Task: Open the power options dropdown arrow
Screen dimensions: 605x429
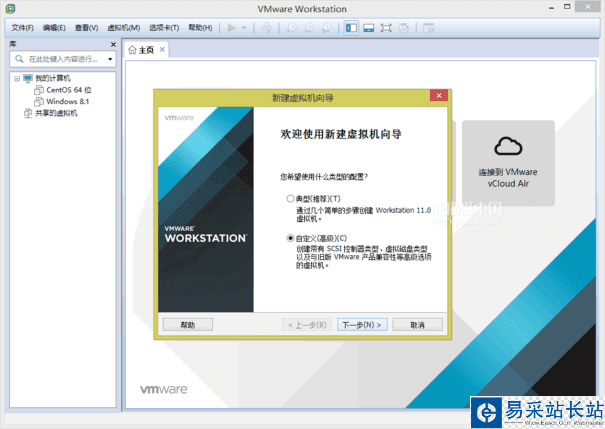Action: [244, 28]
